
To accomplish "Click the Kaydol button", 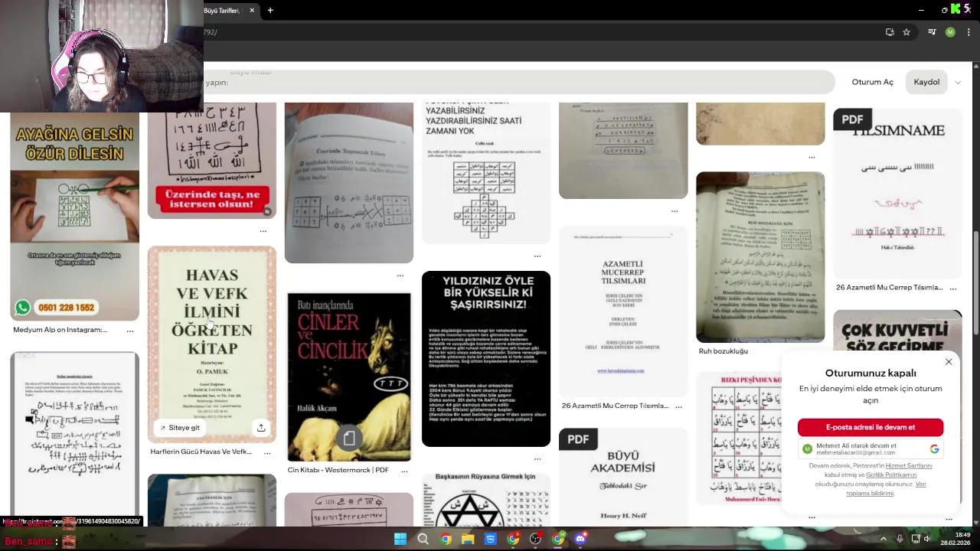I will [926, 82].
